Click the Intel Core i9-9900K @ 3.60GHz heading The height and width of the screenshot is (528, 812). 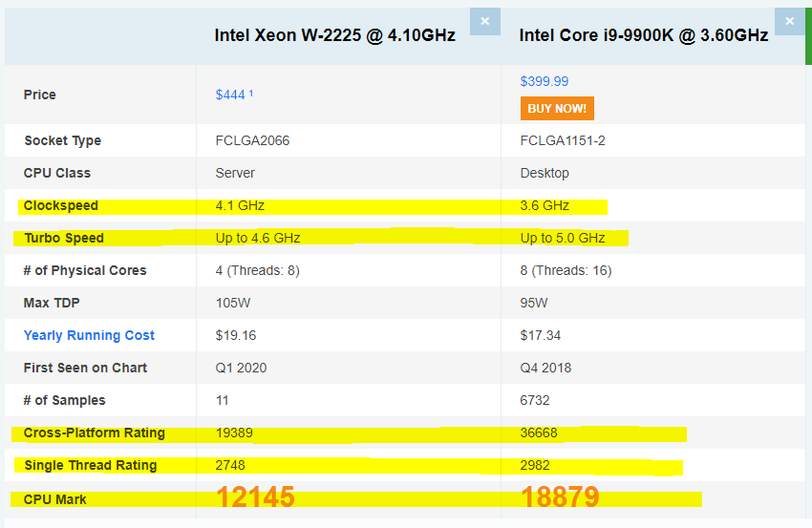point(644,35)
